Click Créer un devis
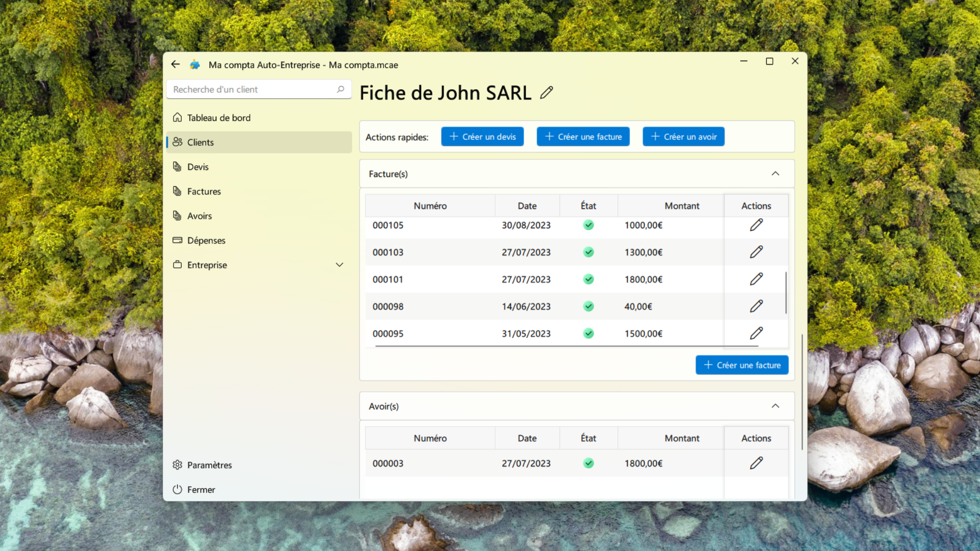This screenshot has height=551, width=980. (482, 136)
